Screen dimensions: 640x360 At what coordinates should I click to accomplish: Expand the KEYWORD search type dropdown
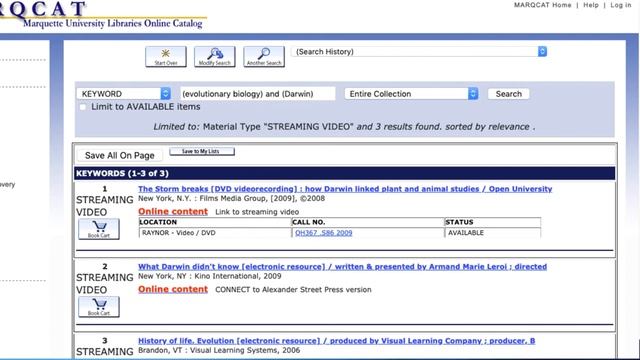[124, 93]
